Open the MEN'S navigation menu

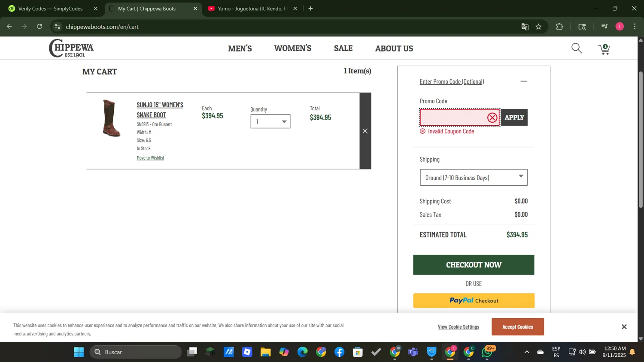point(240,48)
